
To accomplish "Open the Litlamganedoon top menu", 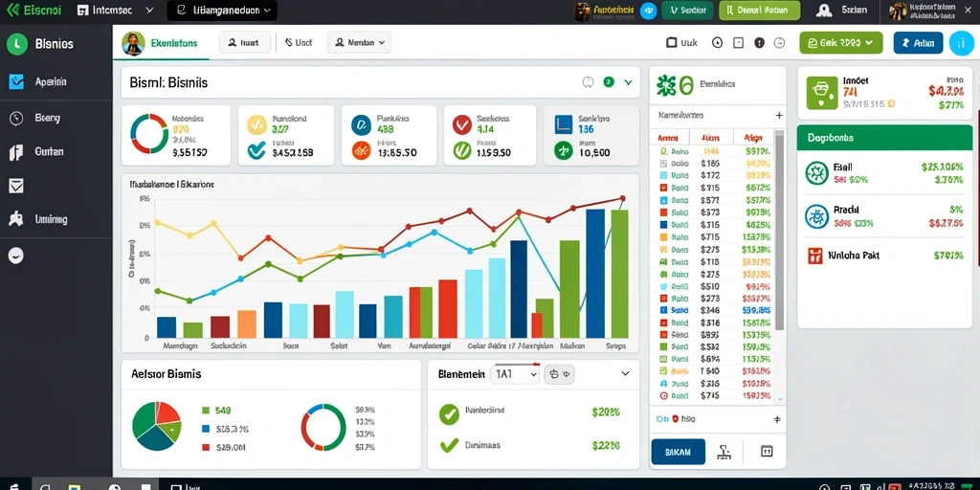I will tap(222, 11).
